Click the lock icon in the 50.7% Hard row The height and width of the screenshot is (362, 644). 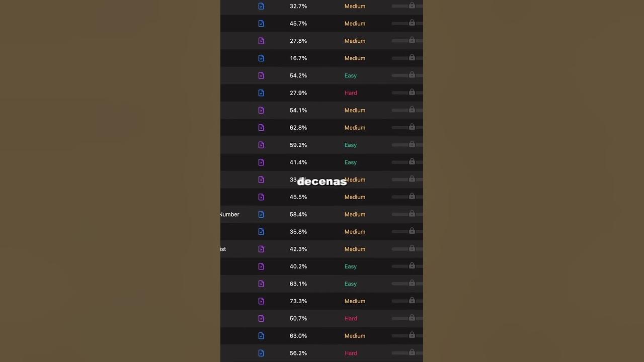click(412, 318)
